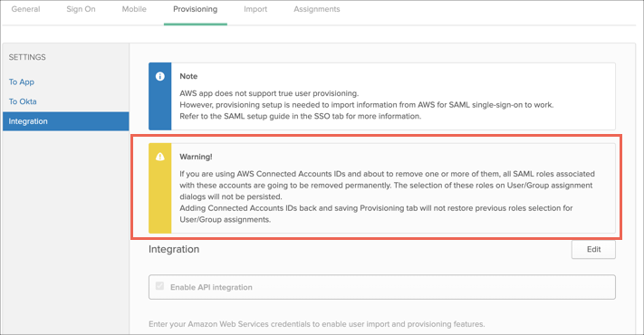
Task: Click the Enable API integration label
Action: pyautogui.click(x=211, y=287)
